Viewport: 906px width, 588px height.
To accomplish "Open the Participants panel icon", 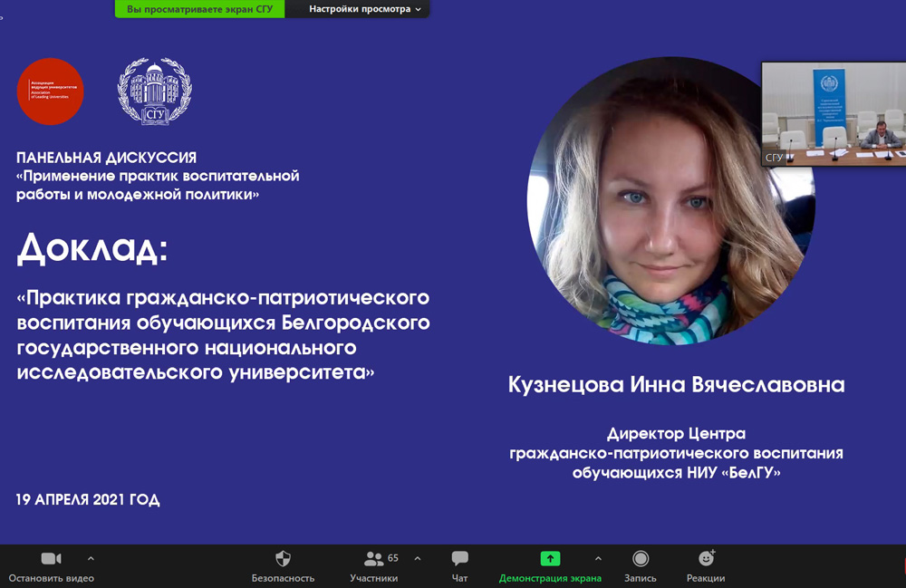I will point(373,559).
